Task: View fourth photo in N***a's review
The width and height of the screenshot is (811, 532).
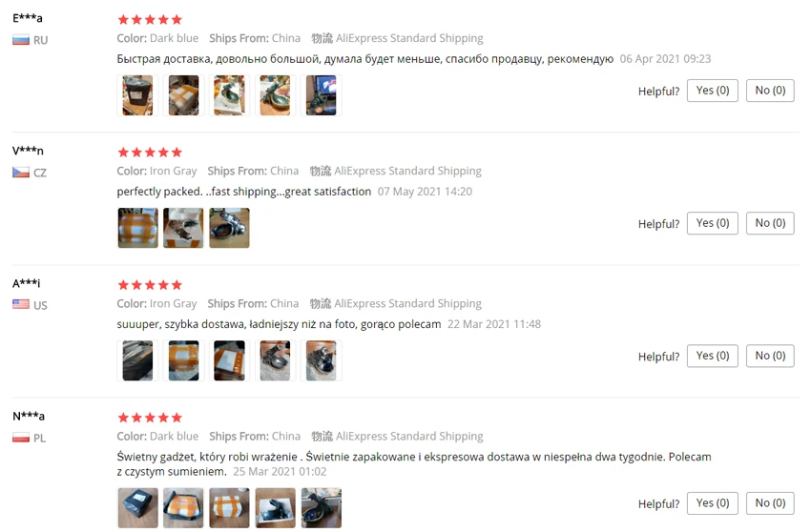Action: 275,508
